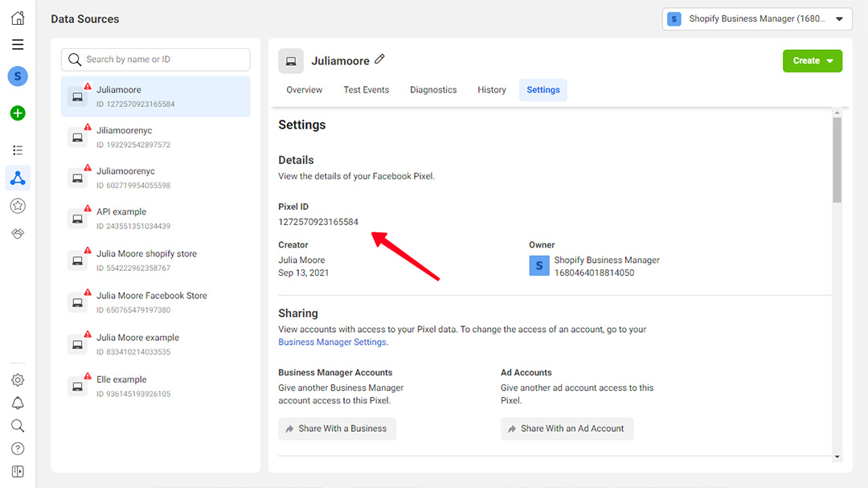This screenshot has height=488, width=868.
Task: Open the star custom conversions icon
Action: [18, 206]
